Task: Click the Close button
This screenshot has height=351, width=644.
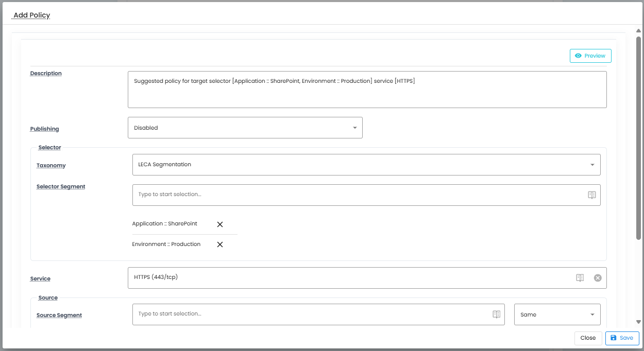Action: (x=588, y=338)
